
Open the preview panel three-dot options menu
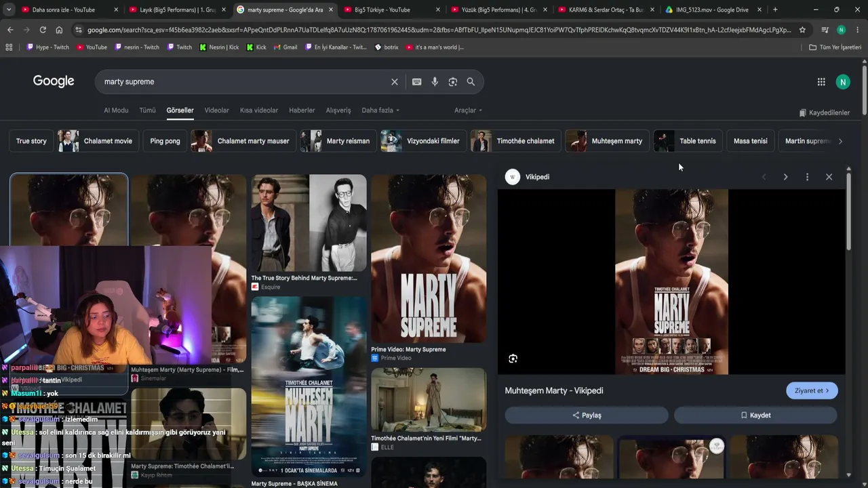tap(807, 177)
